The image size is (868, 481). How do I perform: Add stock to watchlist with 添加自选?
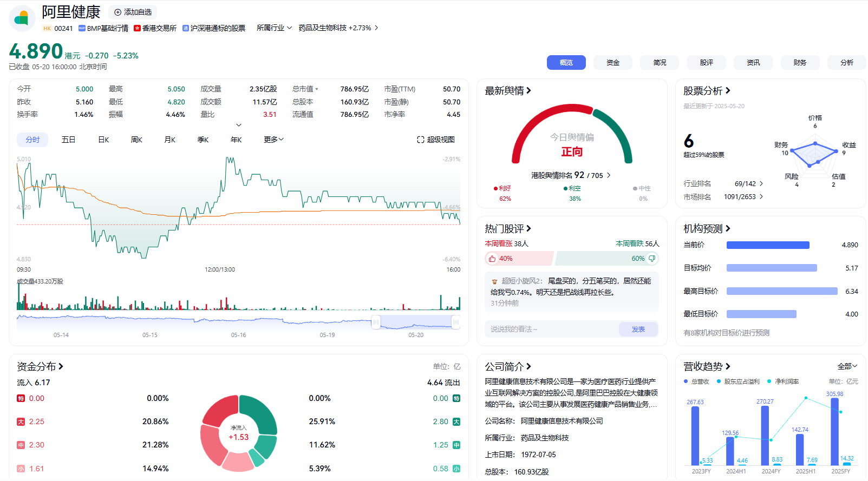133,12
